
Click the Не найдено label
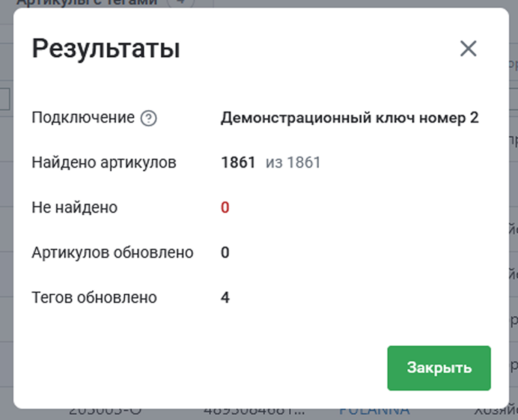75,208
